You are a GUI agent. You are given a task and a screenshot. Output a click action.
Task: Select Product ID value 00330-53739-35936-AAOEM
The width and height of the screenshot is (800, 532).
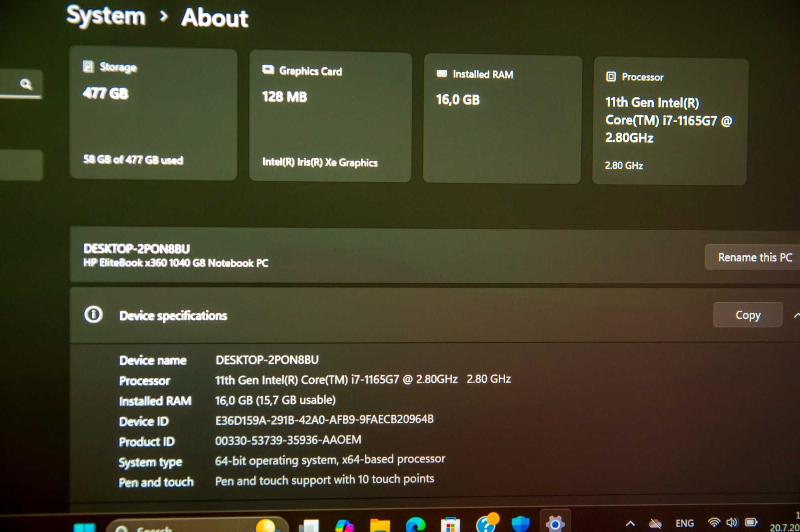(x=288, y=440)
